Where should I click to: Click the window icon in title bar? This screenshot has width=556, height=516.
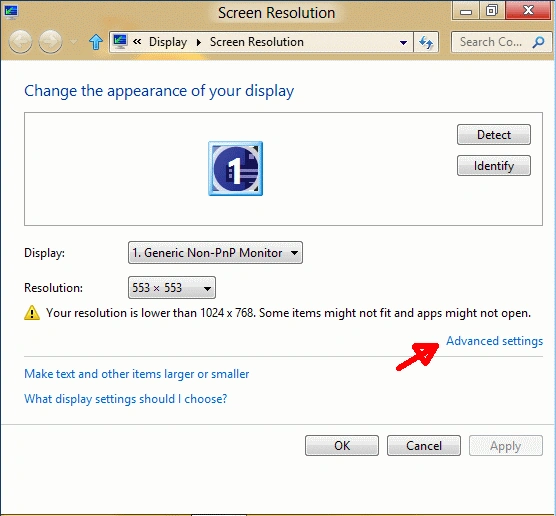click(x=11, y=12)
